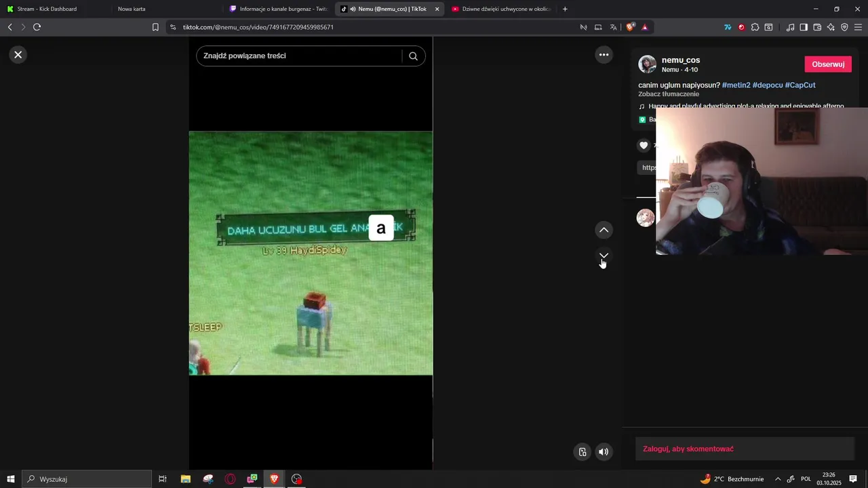Open Brave Shields lion icon
This screenshot has width=868, height=488.
[631, 27]
